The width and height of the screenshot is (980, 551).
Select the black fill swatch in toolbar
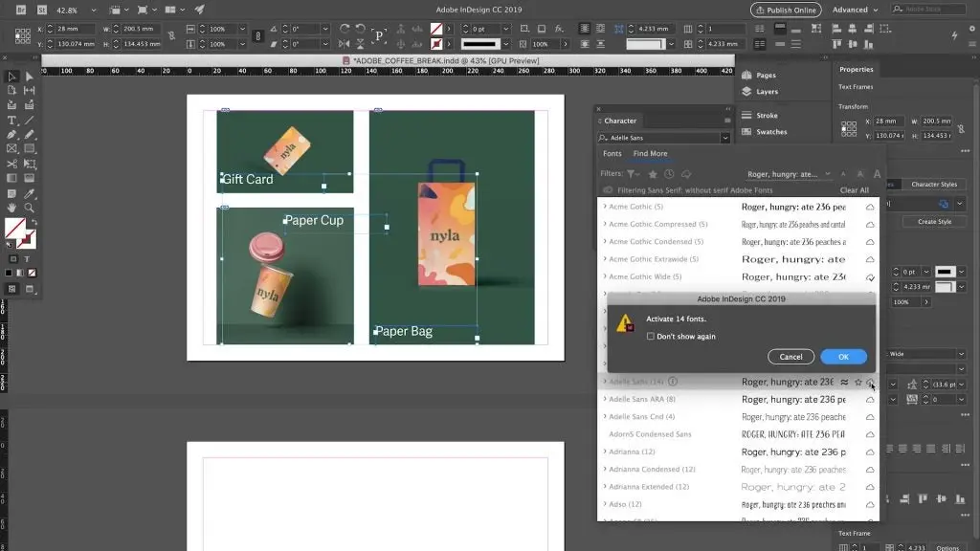pyautogui.click(x=8, y=272)
